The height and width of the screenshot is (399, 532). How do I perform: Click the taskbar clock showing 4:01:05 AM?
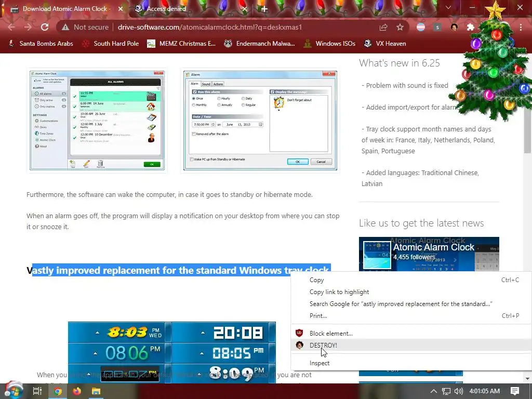pyautogui.click(x=485, y=391)
